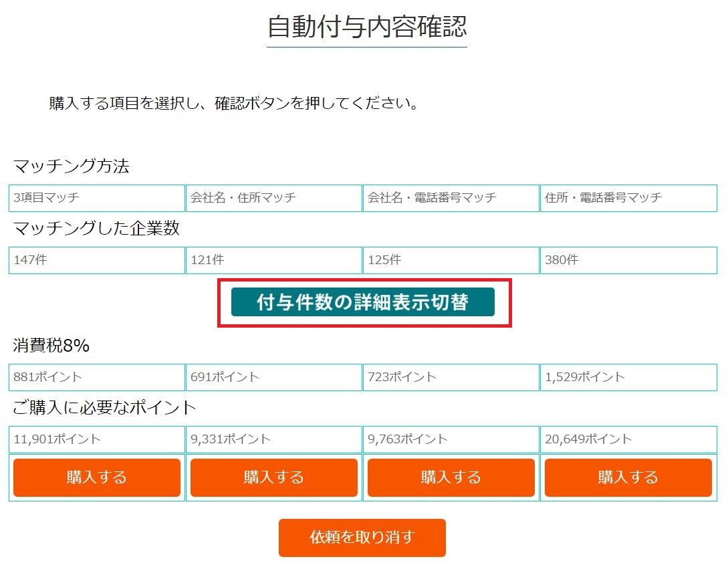Select the 121件 matched count field
Viewport: 728px width, 563px height.
pos(274,260)
